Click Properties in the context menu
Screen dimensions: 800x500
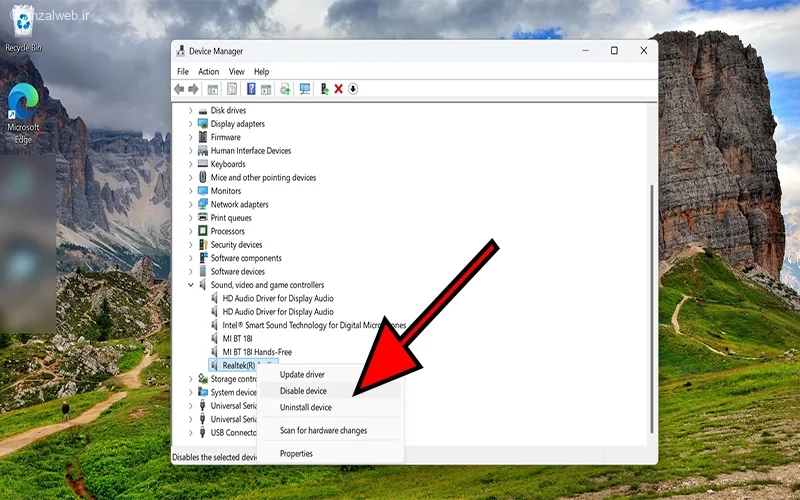pyautogui.click(x=296, y=454)
